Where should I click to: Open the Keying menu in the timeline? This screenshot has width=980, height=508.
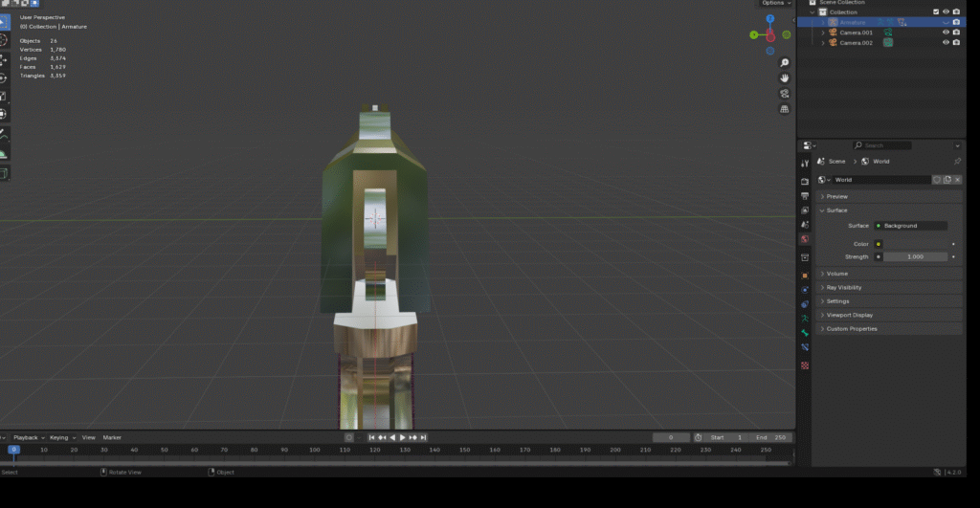point(59,437)
